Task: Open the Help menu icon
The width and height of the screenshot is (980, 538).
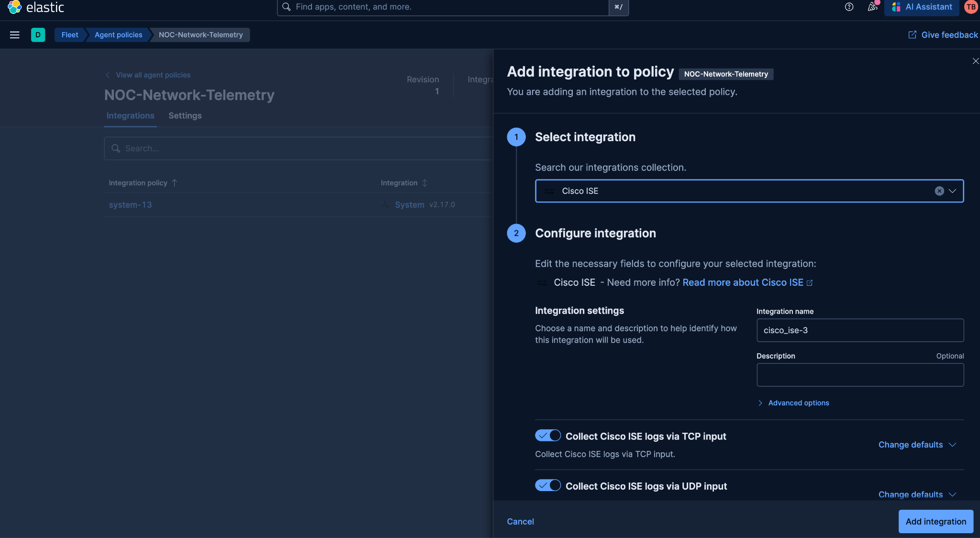Action: coord(849,7)
